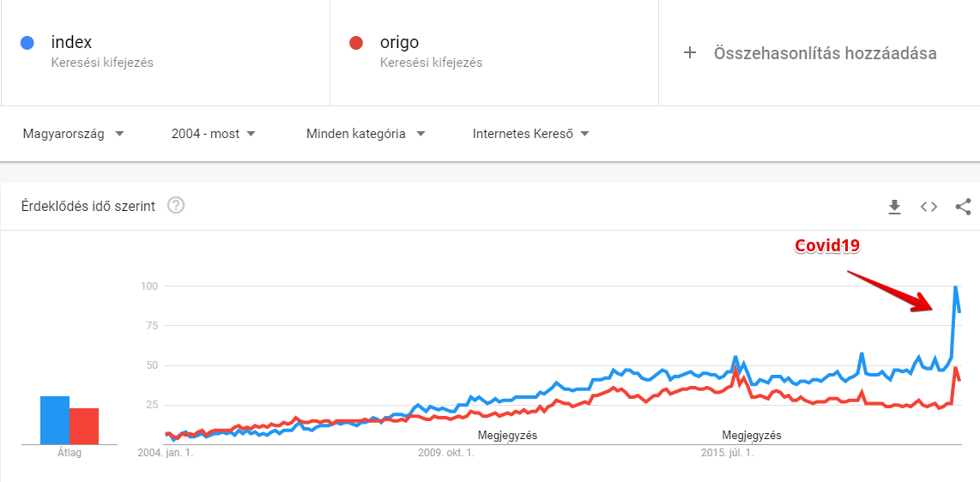Click the Megjegyzés note near 2015
Viewport: 980px width, 482px height.
751,435
